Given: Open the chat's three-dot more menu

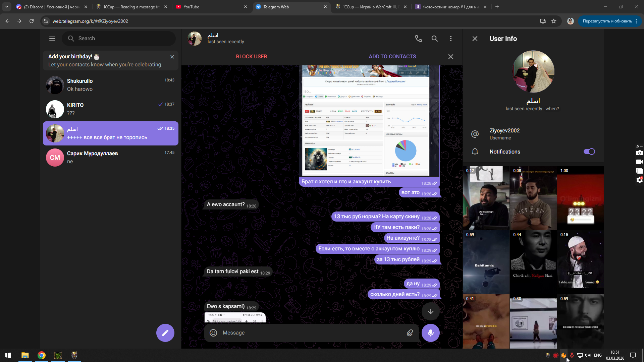Looking at the screenshot, I should coord(450,39).
